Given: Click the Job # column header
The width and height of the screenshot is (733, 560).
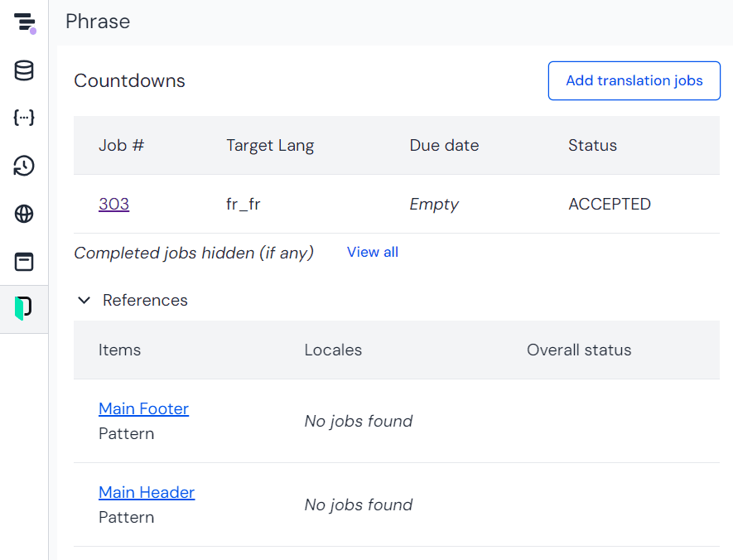Looking at the screenshot, I should pyautogui.click(x=121, y=145).
